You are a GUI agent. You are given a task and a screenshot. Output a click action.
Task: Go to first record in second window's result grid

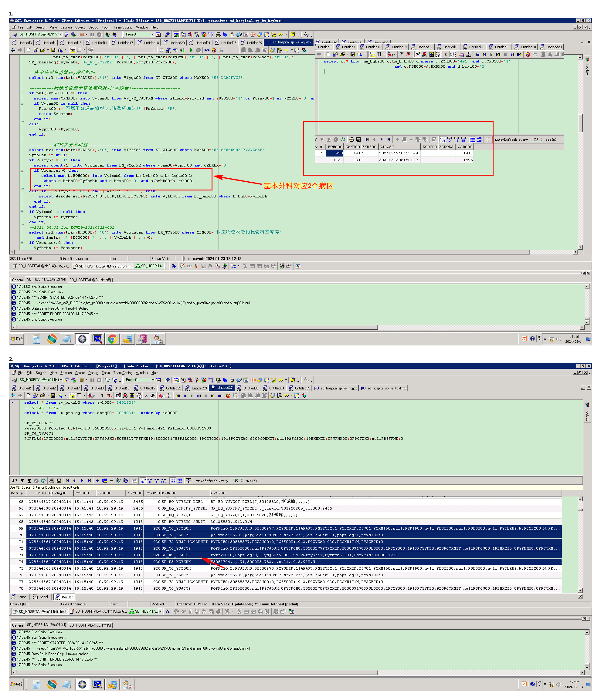coord(68,481)
